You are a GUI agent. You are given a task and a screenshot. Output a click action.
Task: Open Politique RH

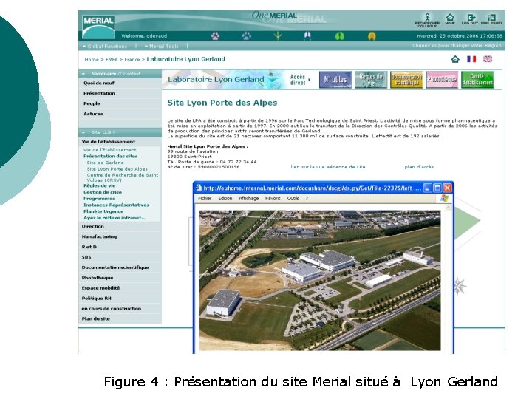96,299
